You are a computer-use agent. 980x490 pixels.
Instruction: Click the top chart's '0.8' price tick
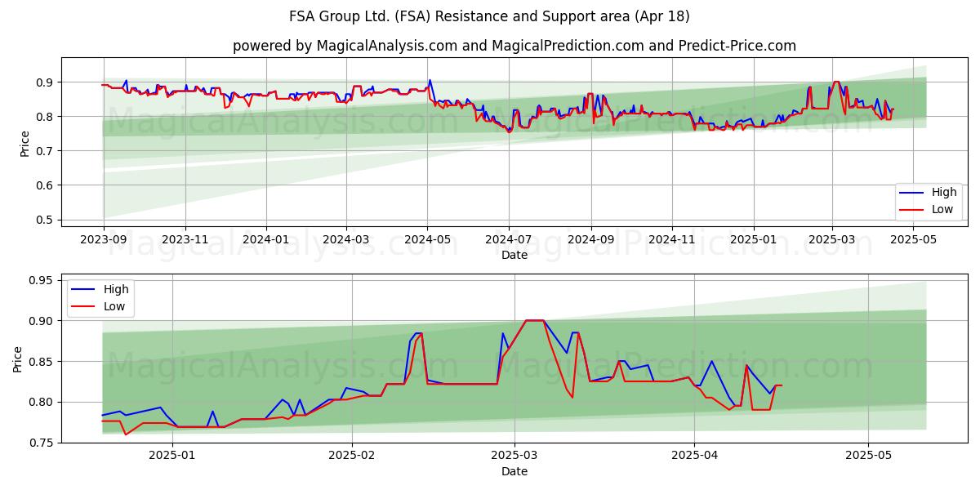point(45,117)
